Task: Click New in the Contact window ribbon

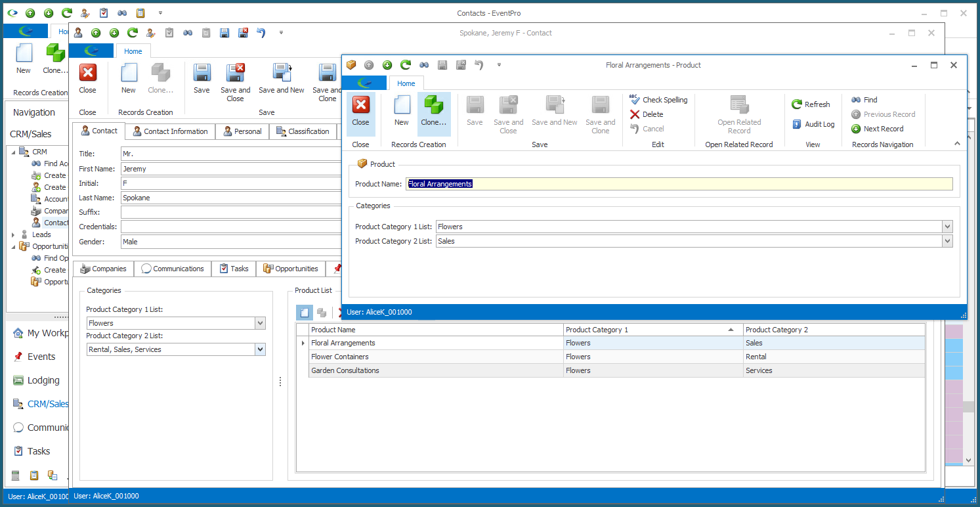Action: [x=129, y=79]
